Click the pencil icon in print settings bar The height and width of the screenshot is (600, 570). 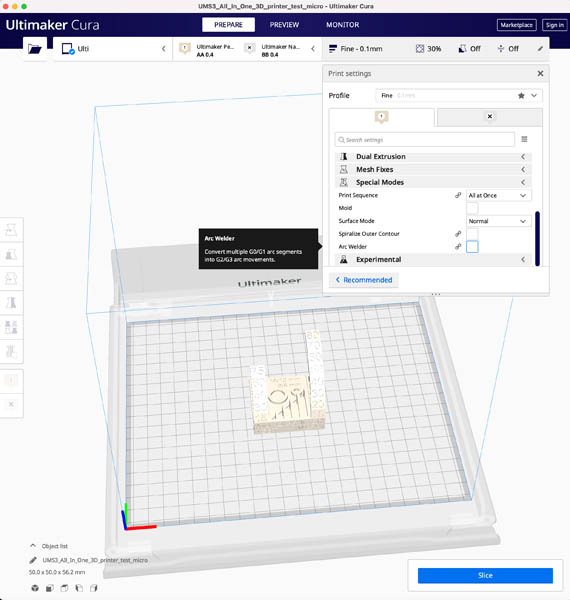(540, 49)
